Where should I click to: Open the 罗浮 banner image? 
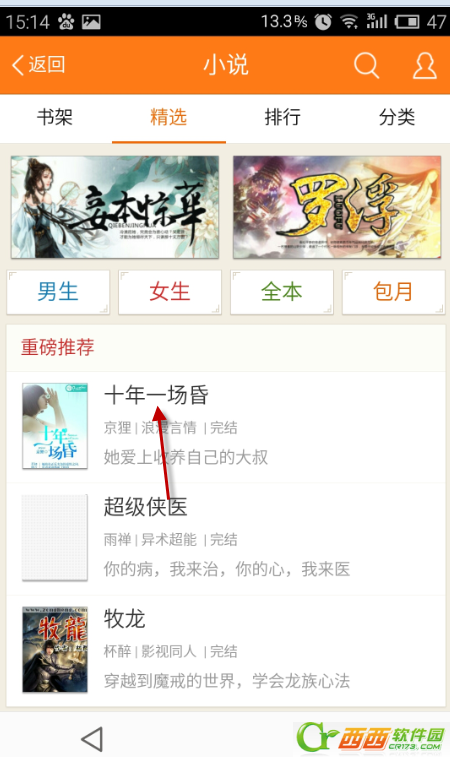(x=337, y=207)
